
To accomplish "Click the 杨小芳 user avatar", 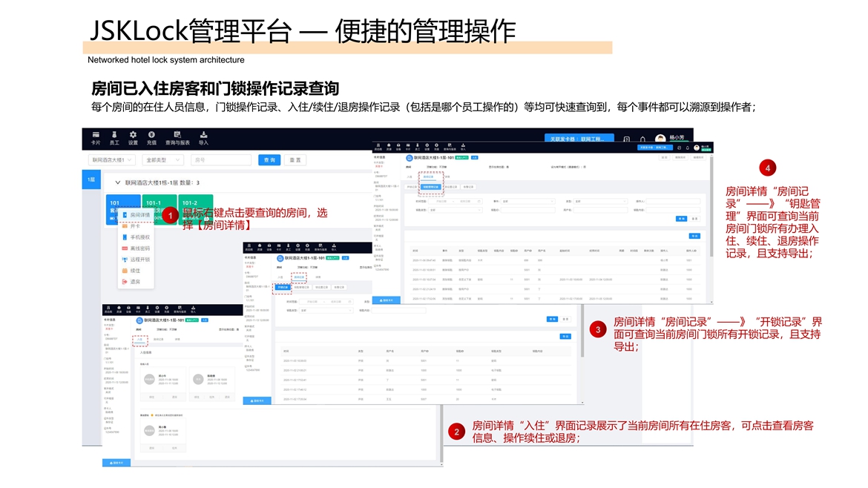I will click(660, 139).
